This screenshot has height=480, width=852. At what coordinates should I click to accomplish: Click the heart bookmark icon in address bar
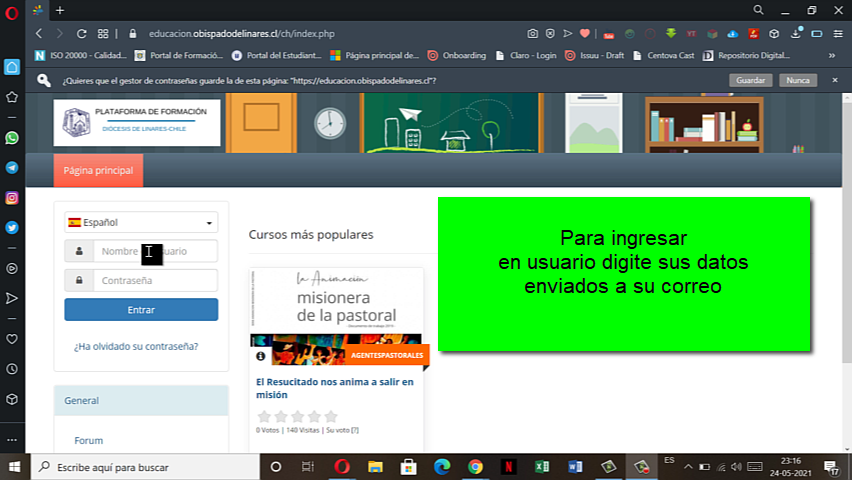(585, 34)
